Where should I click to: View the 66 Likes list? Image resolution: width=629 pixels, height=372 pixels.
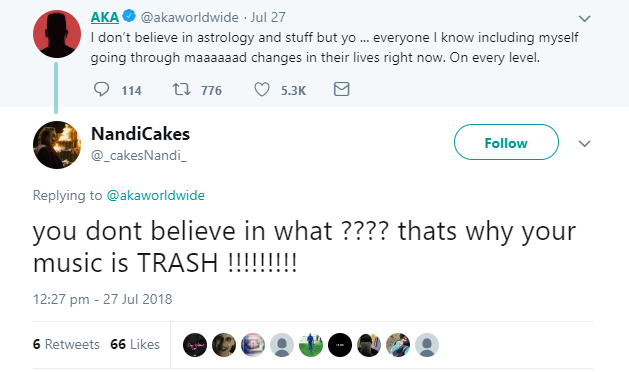click(135, 344)
